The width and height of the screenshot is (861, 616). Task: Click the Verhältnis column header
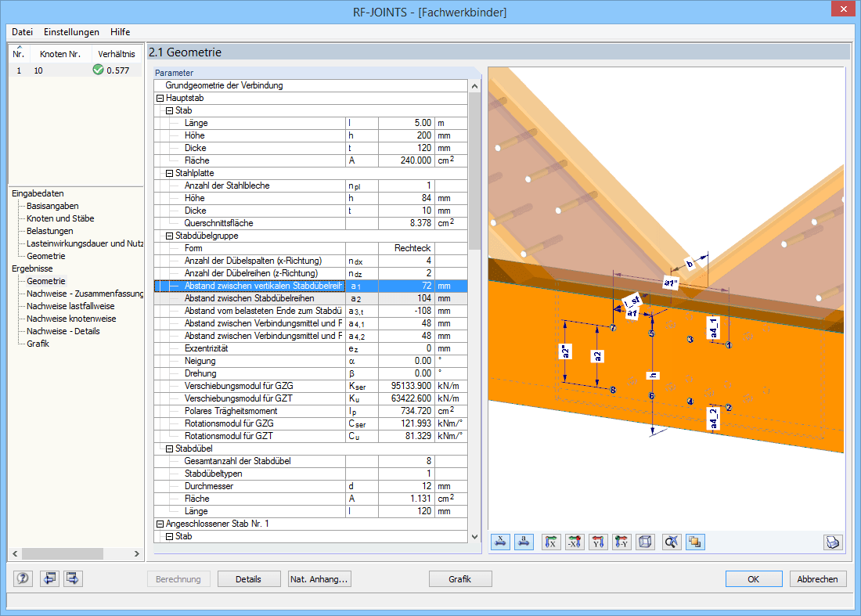pos(117,54)
